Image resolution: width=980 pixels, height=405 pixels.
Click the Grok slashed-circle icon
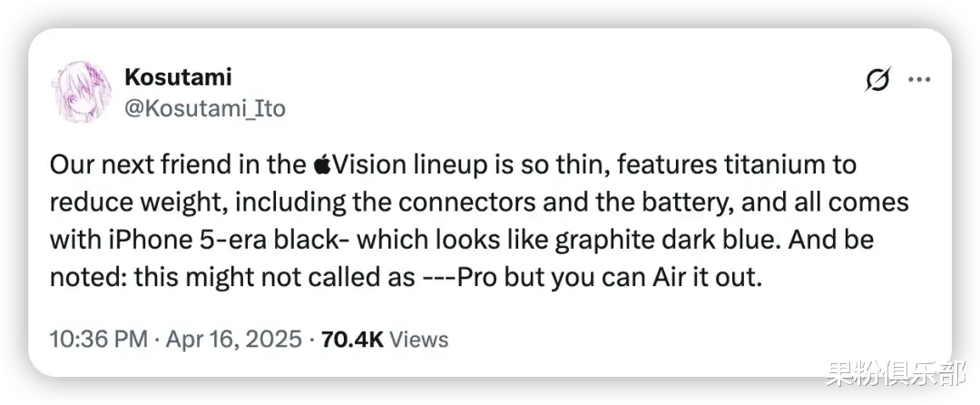pyautogui.click(x=877, y=81)
